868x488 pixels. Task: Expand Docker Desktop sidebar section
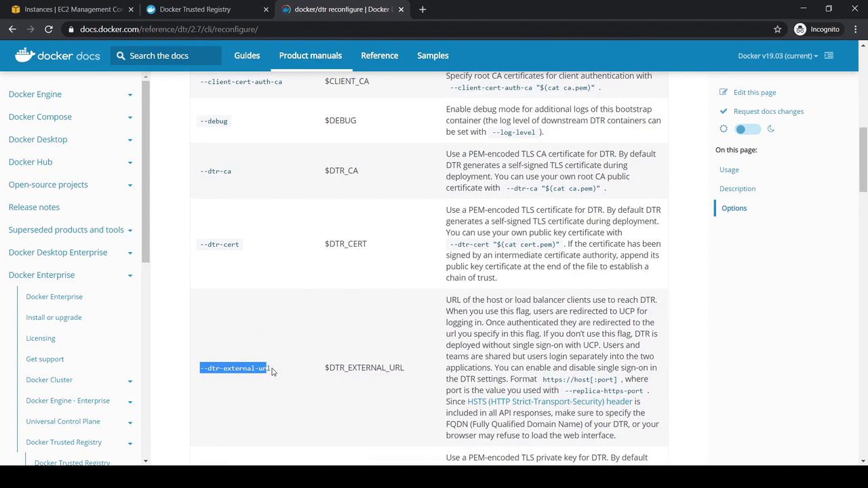pos(130,140)
